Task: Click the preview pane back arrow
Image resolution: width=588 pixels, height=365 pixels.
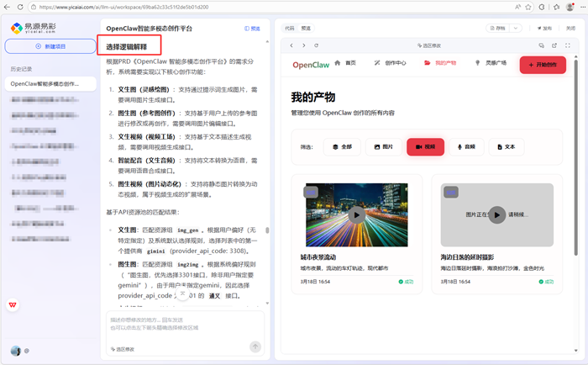Action: coord(291,45)
